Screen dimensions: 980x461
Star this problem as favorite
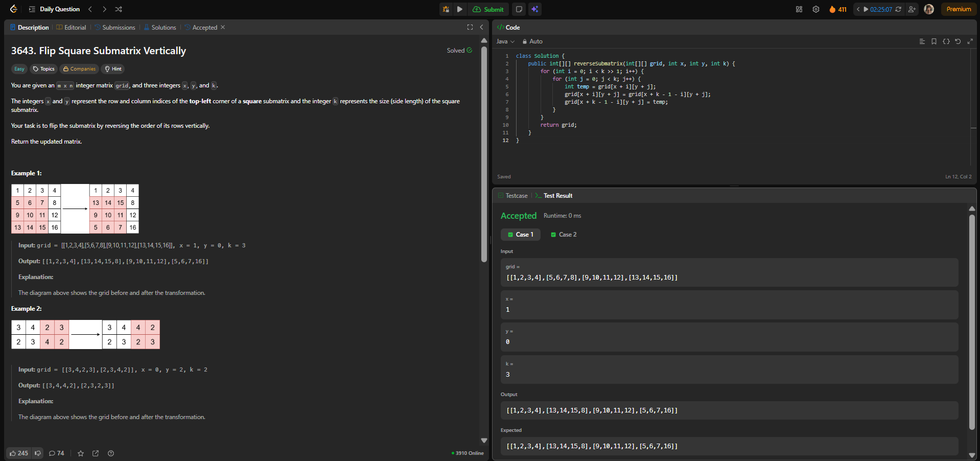point(81,453)
